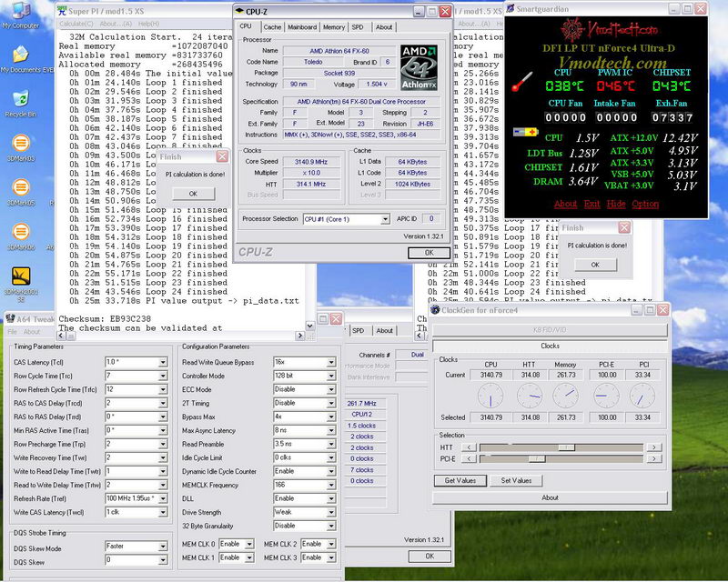The width and height of the screenshot is (728, 582).
Task: Open the My Documents desktop icon
Action: (x=21, y=56)
